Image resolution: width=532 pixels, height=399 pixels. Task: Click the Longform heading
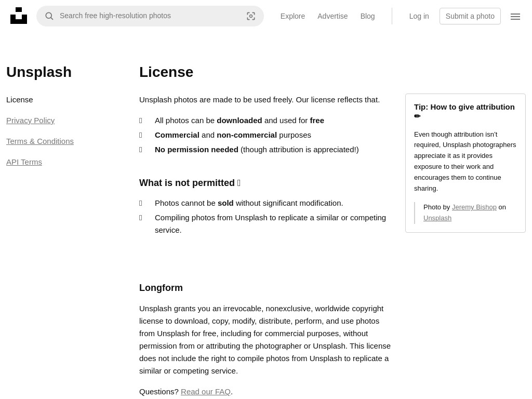(161, 288)
